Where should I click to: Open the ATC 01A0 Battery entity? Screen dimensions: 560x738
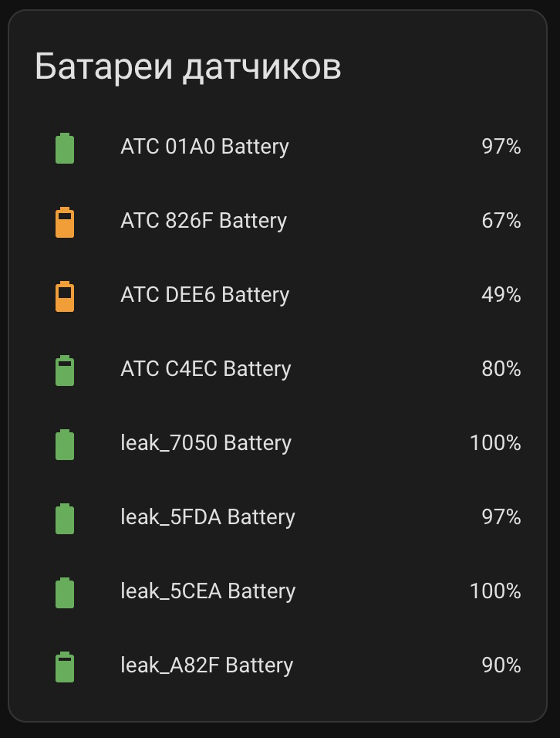(x=204, y=147)
